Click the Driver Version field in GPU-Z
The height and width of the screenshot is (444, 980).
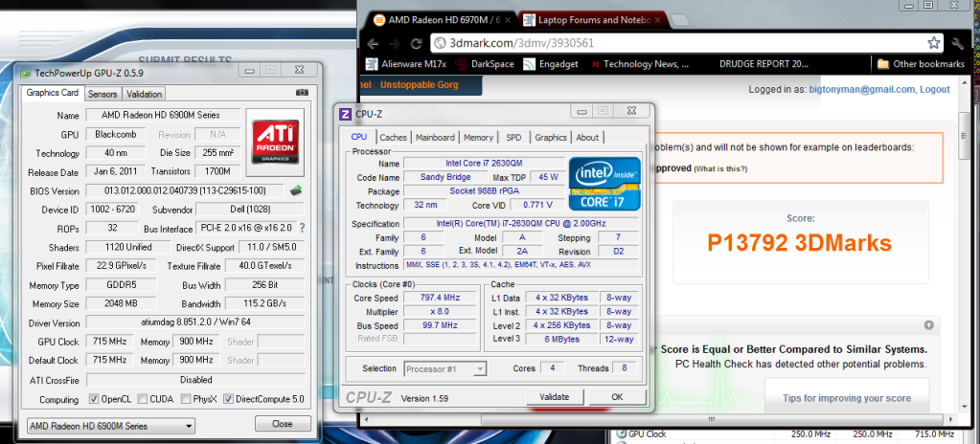(x=195, y=322)
